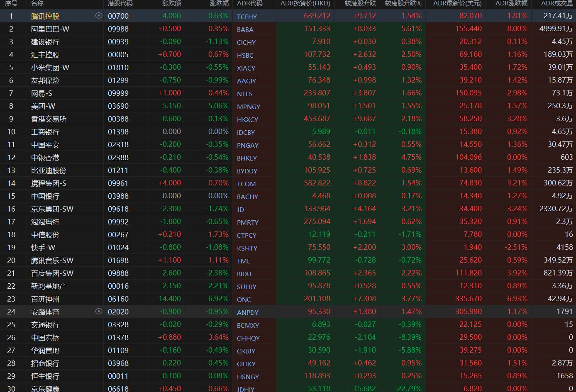Click the 较港股升跌% column header

pos(403,3)
